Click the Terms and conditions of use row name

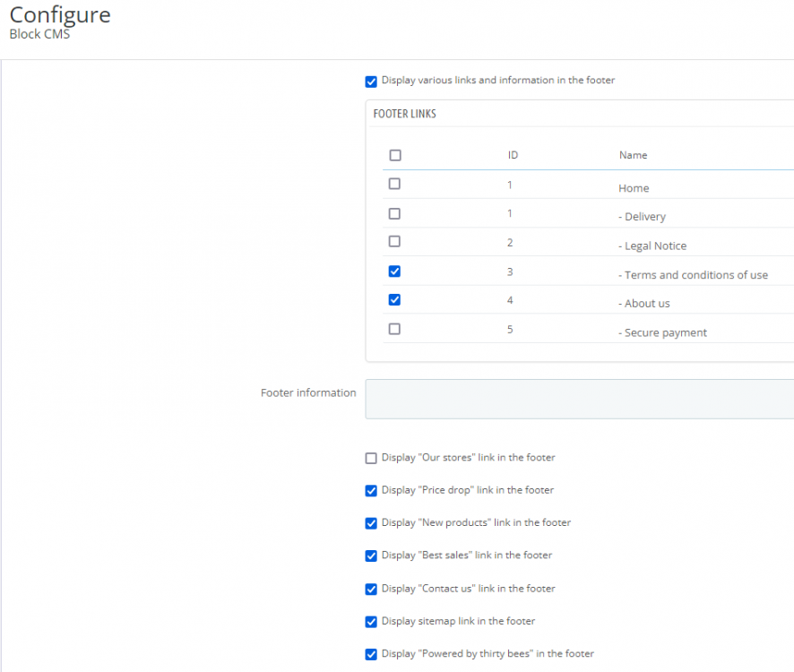[x=693, y=275]
